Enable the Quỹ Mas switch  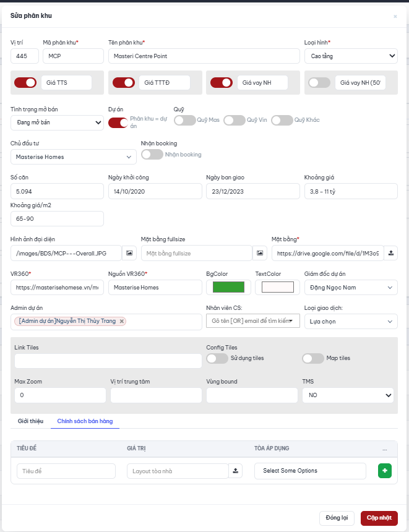[185, 120]
